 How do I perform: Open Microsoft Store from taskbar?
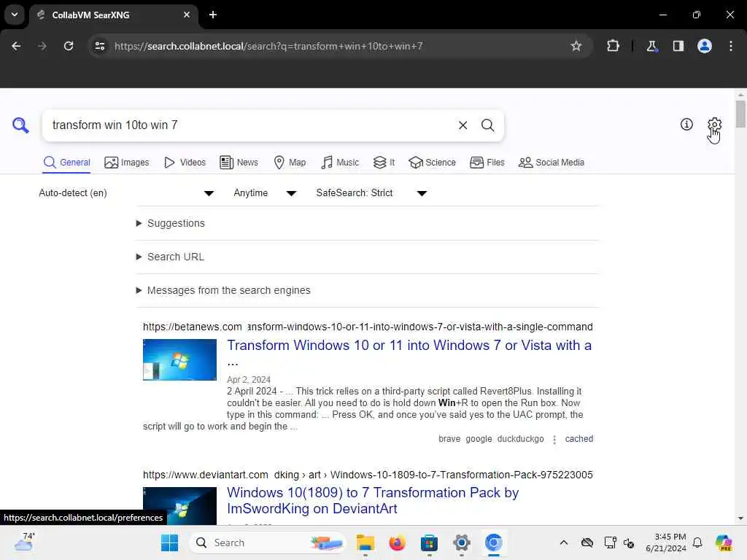429,542
